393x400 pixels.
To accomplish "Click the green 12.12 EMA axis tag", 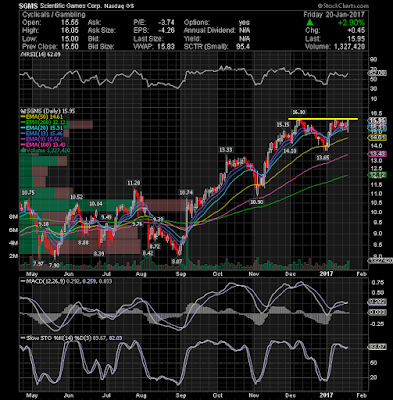I will tap(377, 175).
